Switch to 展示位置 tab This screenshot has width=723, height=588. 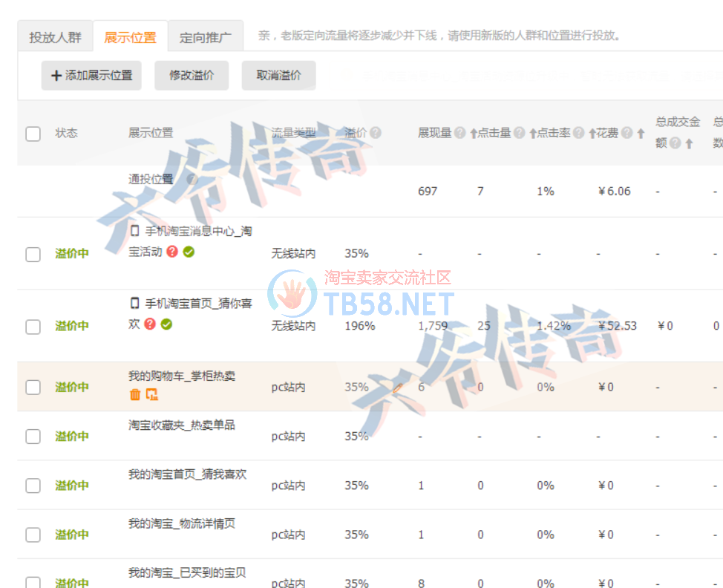click(131, 37)
